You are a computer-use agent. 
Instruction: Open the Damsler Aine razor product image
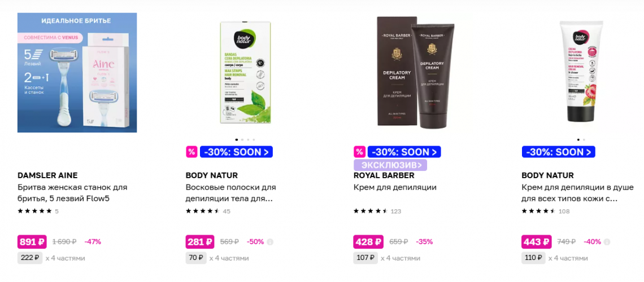point(77,73)
